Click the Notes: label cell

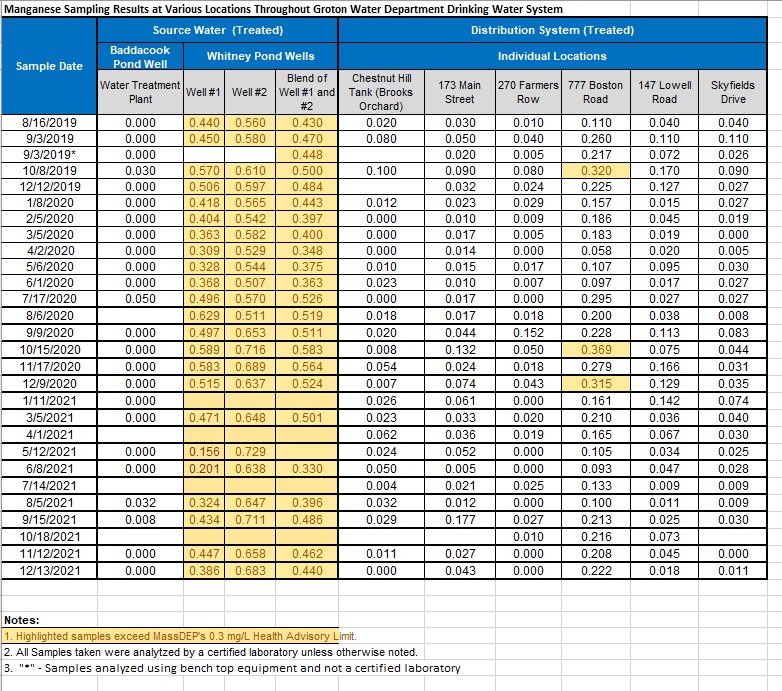(21, 620)
